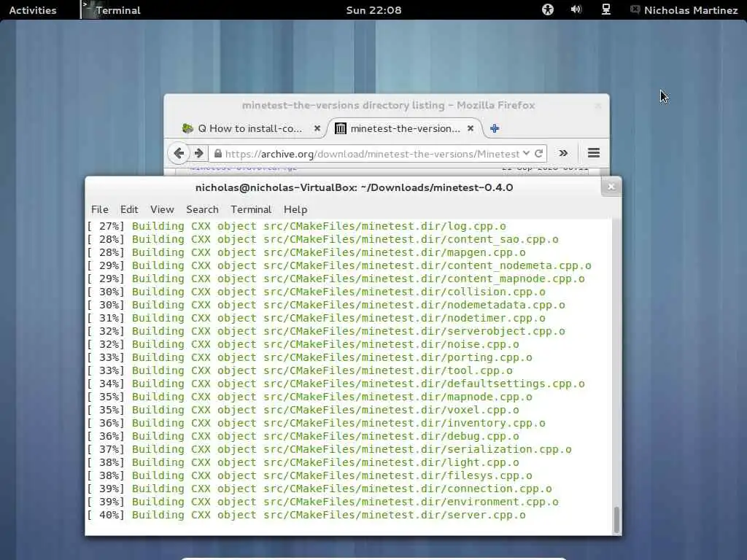This screenshot has height=560, width=747.
Task: Click the light.cpp.o build line
Action: [303, 462]
